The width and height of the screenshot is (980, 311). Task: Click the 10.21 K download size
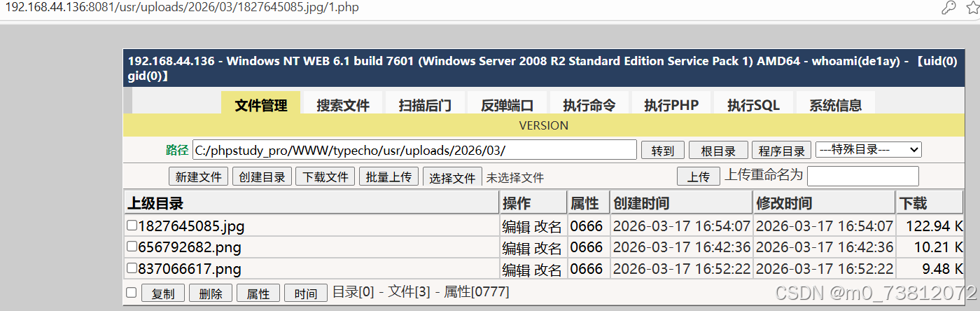click(939, 247)
